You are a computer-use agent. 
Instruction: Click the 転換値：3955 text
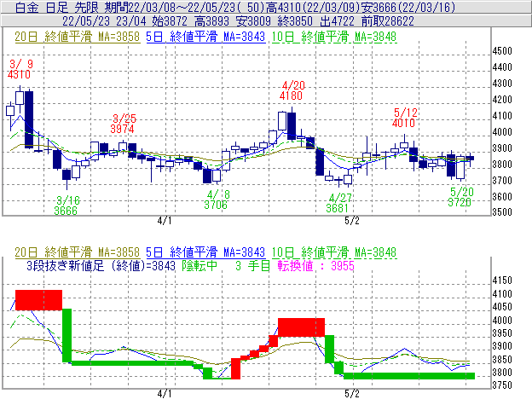pyautogui.click(x=315, y=265)
